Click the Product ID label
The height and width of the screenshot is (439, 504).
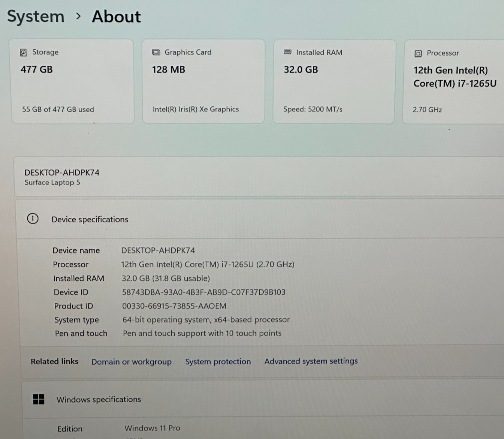point(73,306)
